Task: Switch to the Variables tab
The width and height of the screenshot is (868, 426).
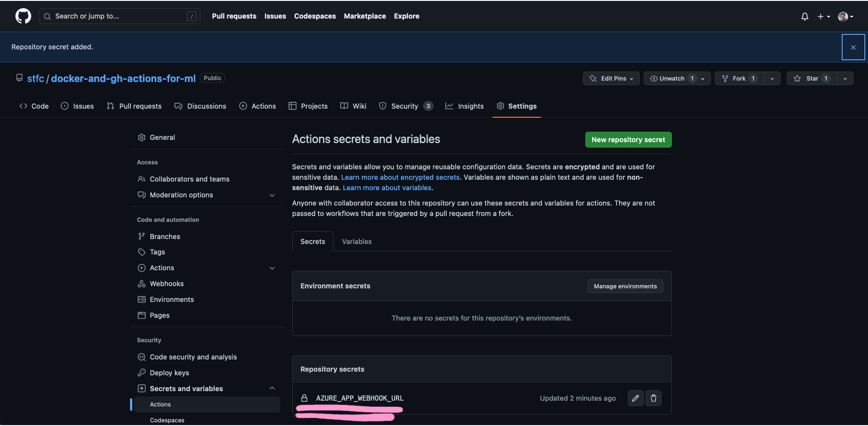Action: tap(357, 241)
